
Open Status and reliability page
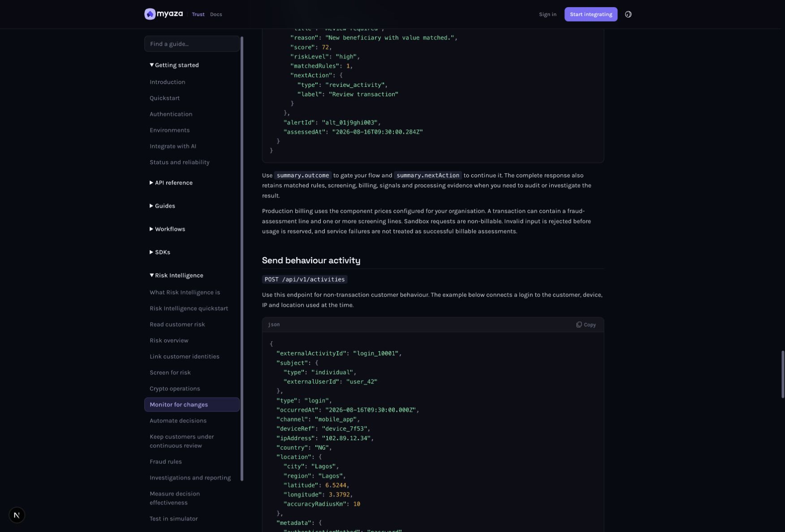180,163
